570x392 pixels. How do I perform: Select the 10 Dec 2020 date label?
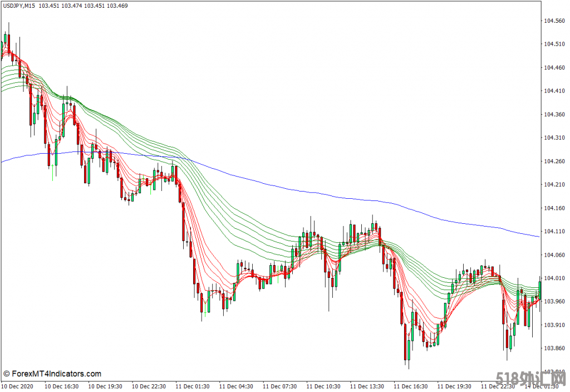pyautogui.click(x=18, y=385)
